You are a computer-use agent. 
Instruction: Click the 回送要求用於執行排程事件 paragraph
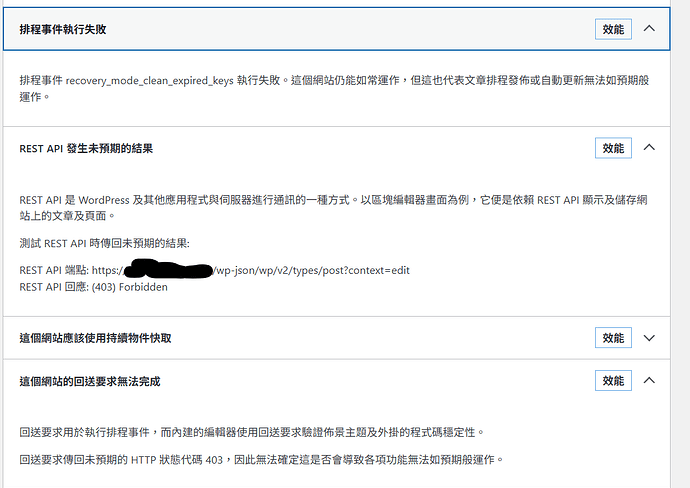tap(250, 433)
